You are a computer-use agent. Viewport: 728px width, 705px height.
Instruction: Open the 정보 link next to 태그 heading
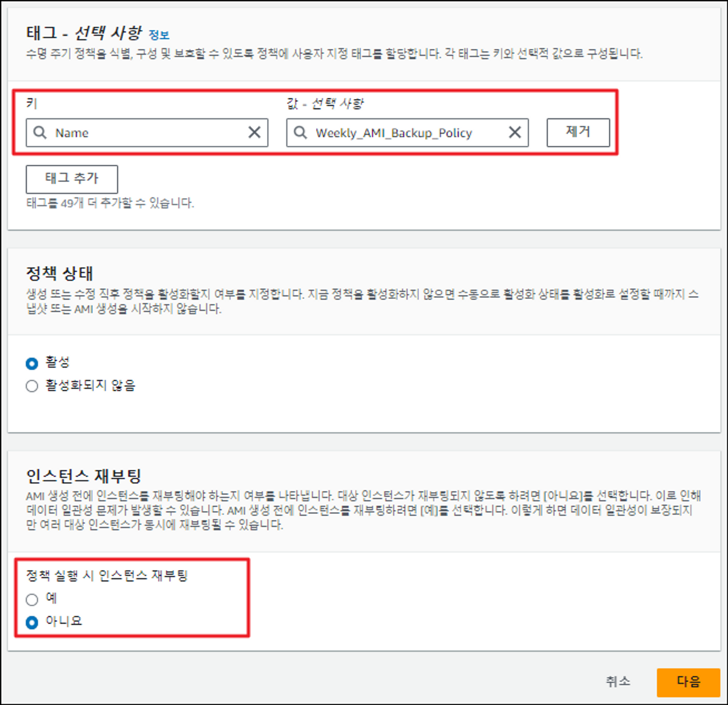[159, 35]
